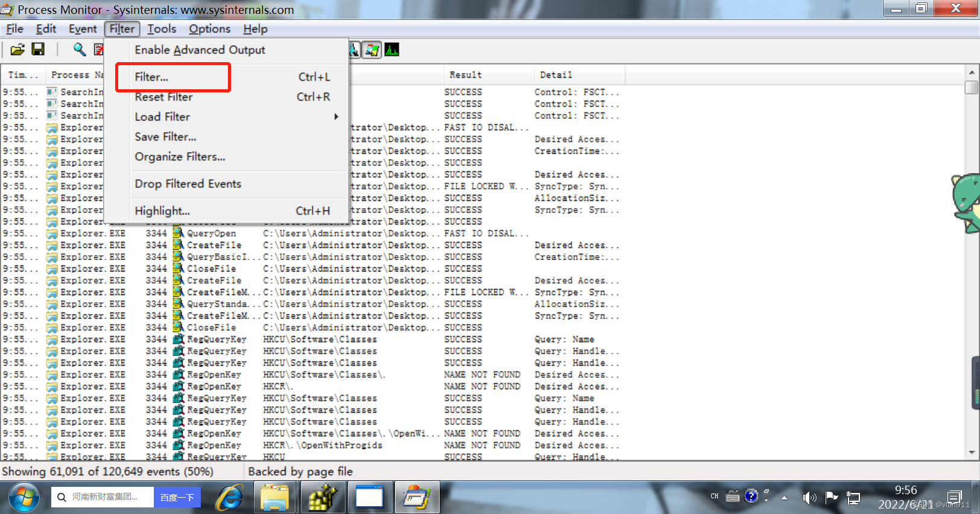
Task: Choose Filter... Ctrl+L menu item
Action: click(x=226, y=77)
